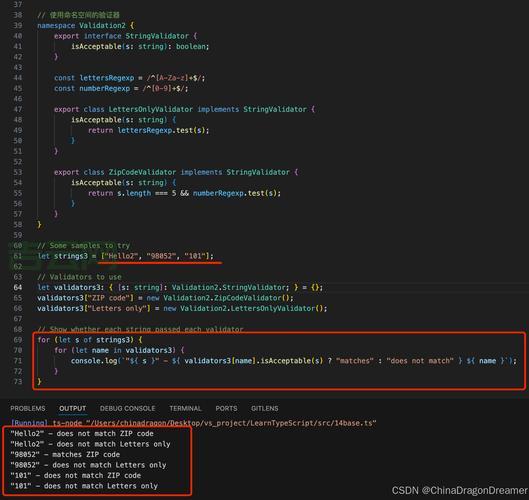529x500 pixels.
Task: Click the last "101" Letters only output line
Action: 84,486
